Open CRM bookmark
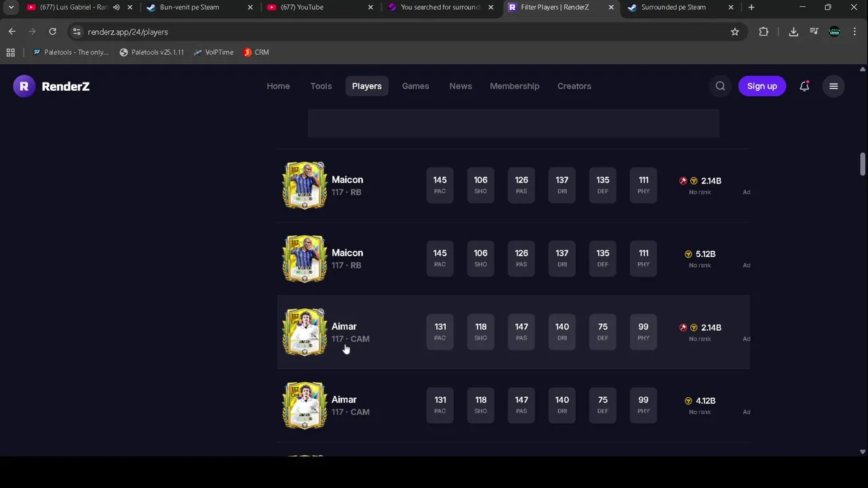The height and width of the screenshot is (488, 868). pyautogui.click(x=256, y=52)
